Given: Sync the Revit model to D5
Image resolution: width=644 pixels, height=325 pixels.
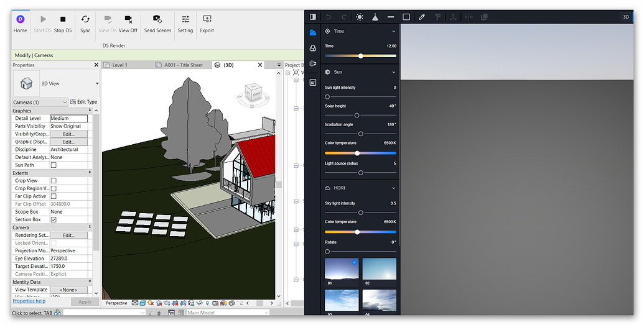Looking at the screenshot, I should (85, 24).
